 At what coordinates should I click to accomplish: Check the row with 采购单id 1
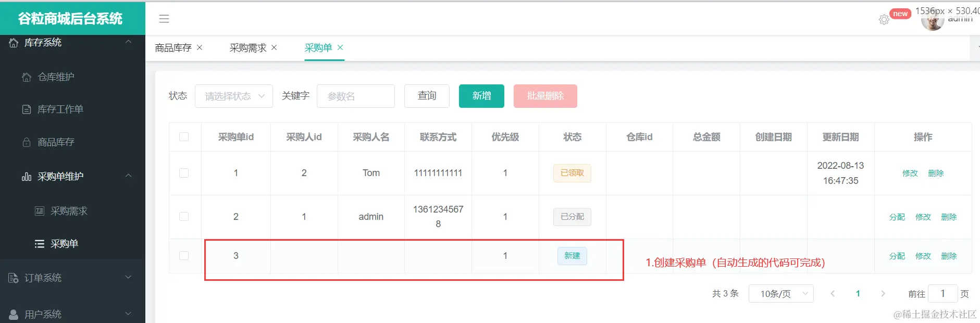tap(184, 173)
